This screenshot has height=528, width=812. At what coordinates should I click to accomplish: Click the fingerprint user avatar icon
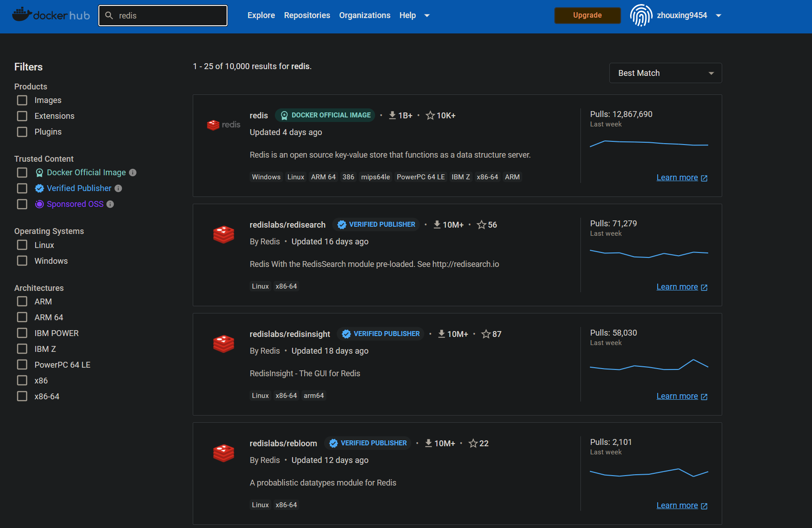(641, 15)
